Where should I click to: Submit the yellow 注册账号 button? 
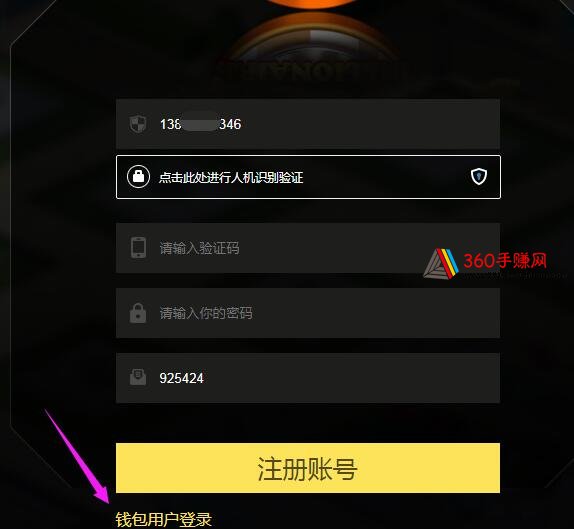point(308,468)
